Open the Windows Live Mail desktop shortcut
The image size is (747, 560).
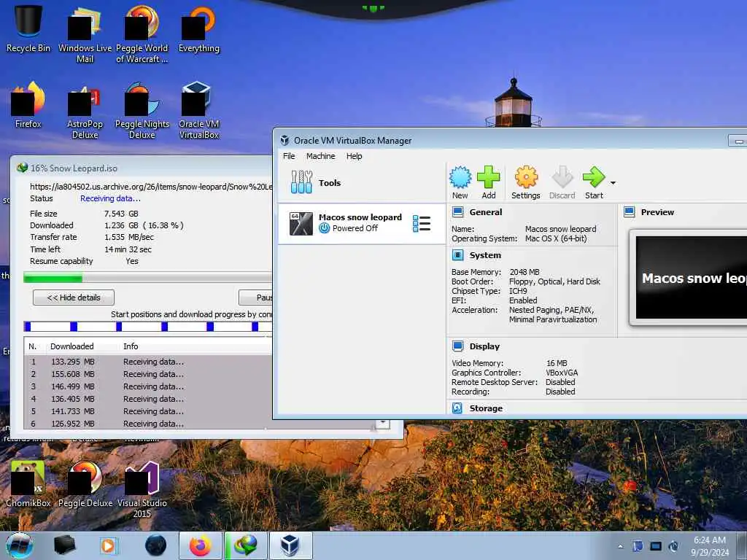[85, 34]
